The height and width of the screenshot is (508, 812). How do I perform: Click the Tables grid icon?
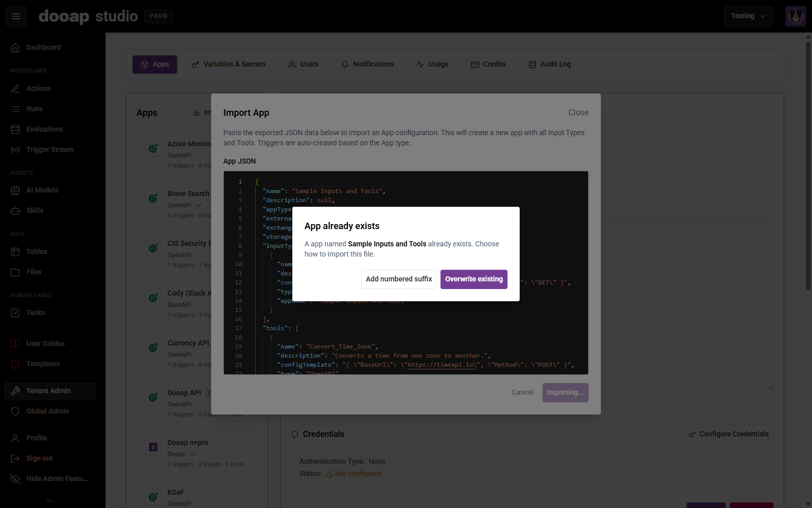(x=15, y=251)
